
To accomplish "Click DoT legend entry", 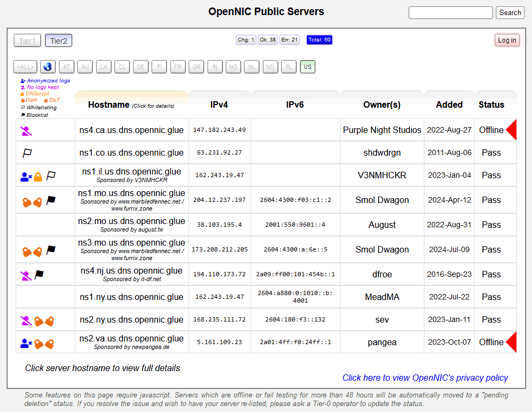I will click(x=52, y=100).
